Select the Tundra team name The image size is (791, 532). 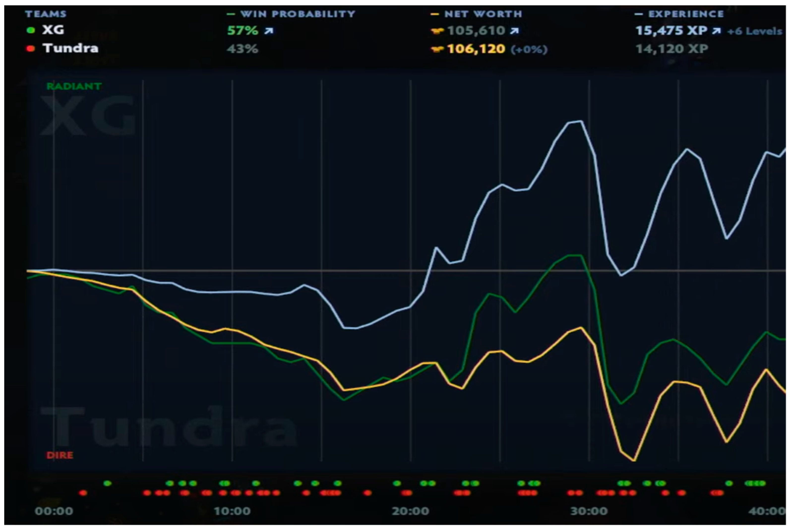71,48
